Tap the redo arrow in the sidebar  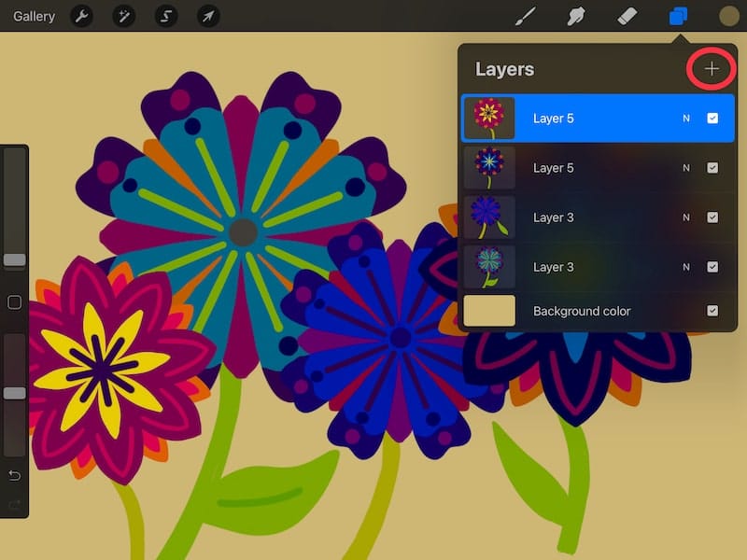(x=14, y=504)
